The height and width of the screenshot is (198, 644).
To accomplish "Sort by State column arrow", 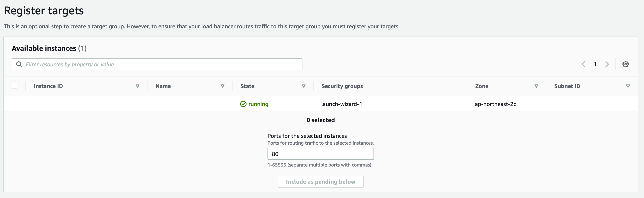I will pyautogui.click(x=303, y=86).
